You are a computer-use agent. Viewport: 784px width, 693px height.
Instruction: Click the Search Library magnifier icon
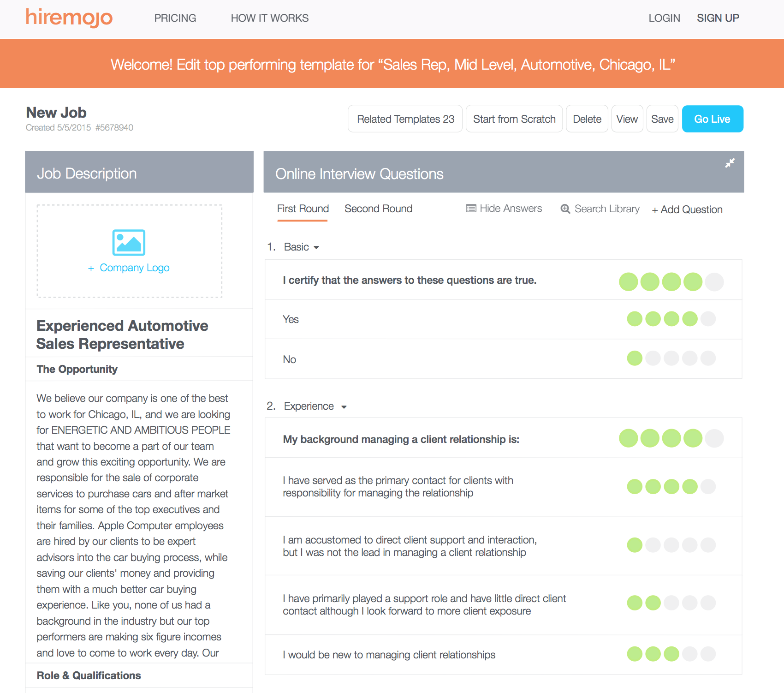[x=565, y=209]
